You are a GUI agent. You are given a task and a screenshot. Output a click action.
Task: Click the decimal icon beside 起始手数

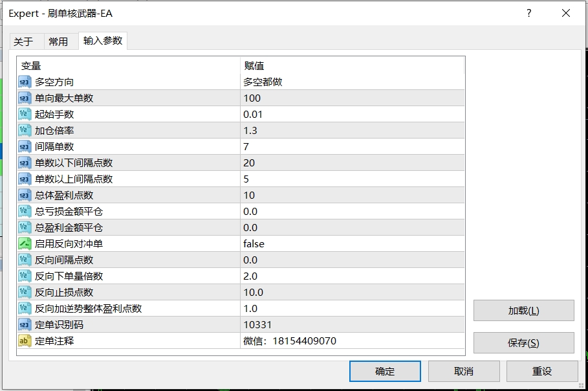25,115
